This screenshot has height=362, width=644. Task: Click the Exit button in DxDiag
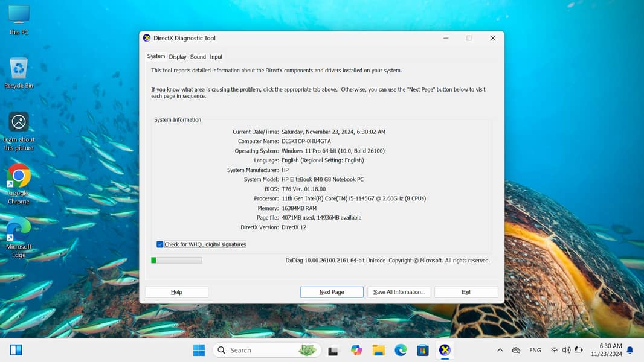point(466,292)
